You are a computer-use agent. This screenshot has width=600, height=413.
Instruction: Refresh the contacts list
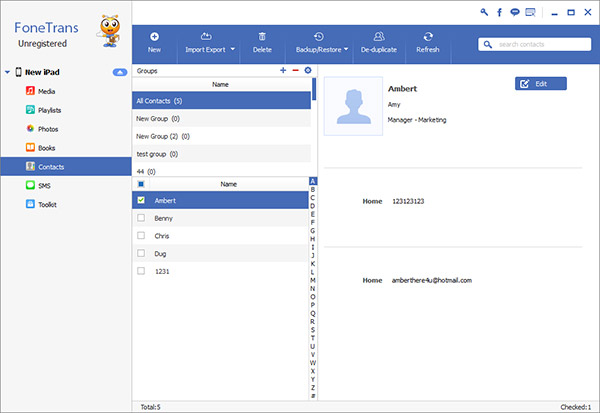pos(428,43)
